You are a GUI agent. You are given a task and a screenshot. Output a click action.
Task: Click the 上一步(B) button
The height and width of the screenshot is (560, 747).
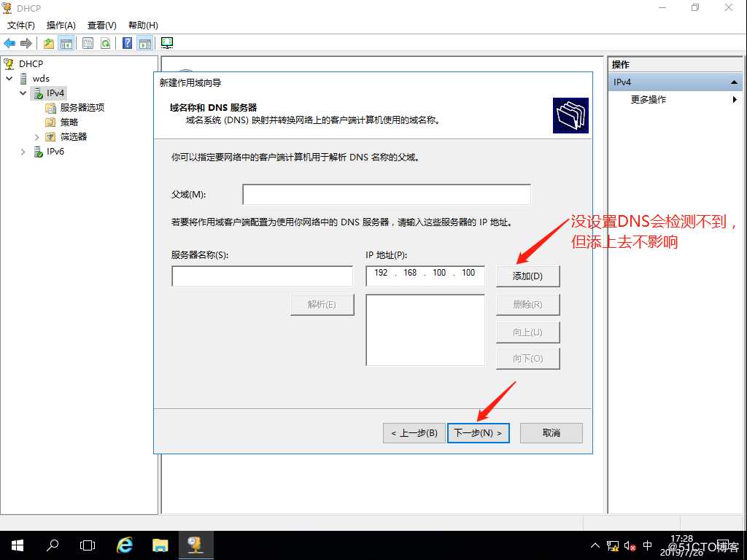click(x=414, y=433)
